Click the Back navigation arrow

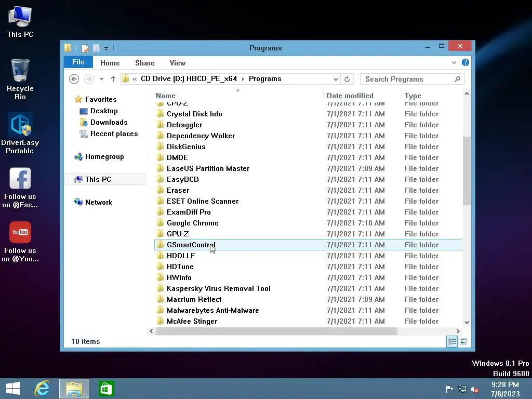(x=74, y=79)
